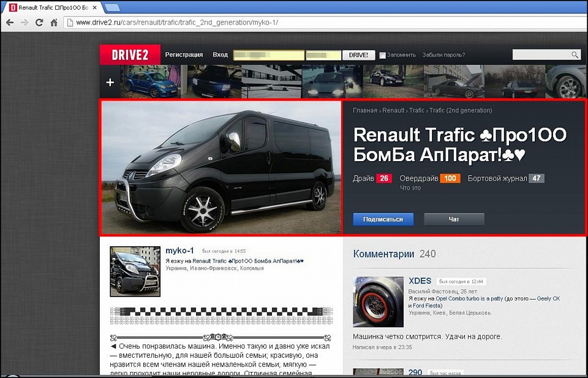Open the car with headlights on thumbnail
The image size is (588, 378).
[333, 81]
